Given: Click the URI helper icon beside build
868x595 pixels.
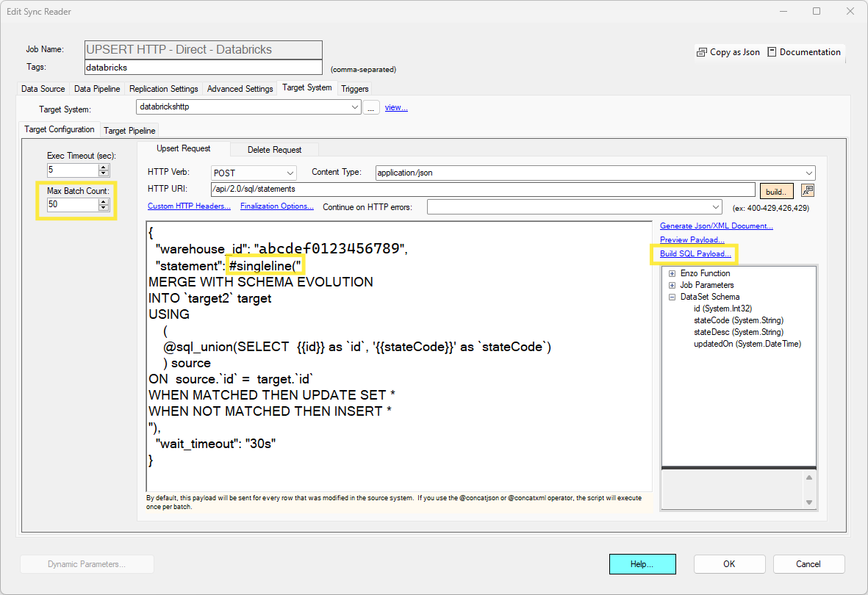Looking at the screenshot, I should click(x=808, y=191).
